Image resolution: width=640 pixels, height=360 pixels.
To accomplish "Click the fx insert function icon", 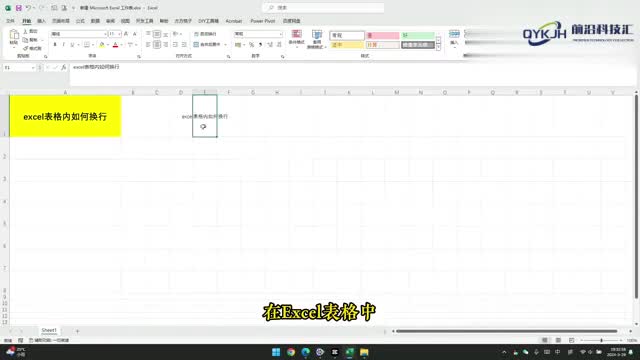I will pos(64,67).
